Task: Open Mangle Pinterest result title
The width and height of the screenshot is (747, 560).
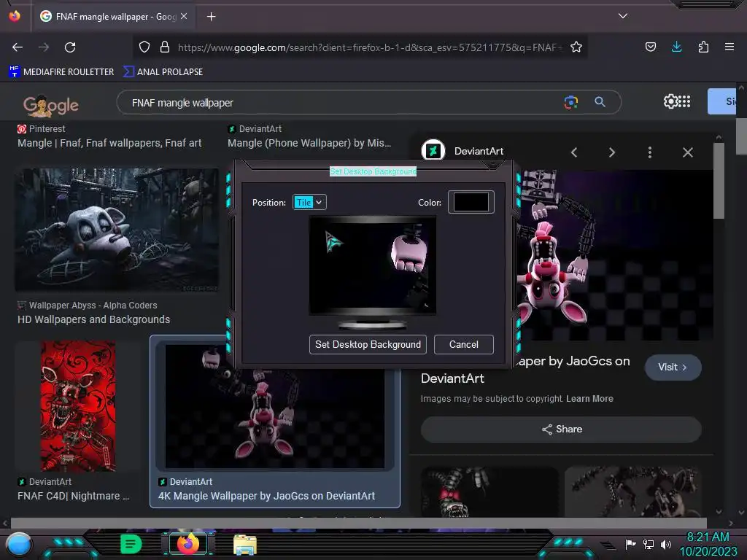Action: pyautogui.click(x=109, y=143)
